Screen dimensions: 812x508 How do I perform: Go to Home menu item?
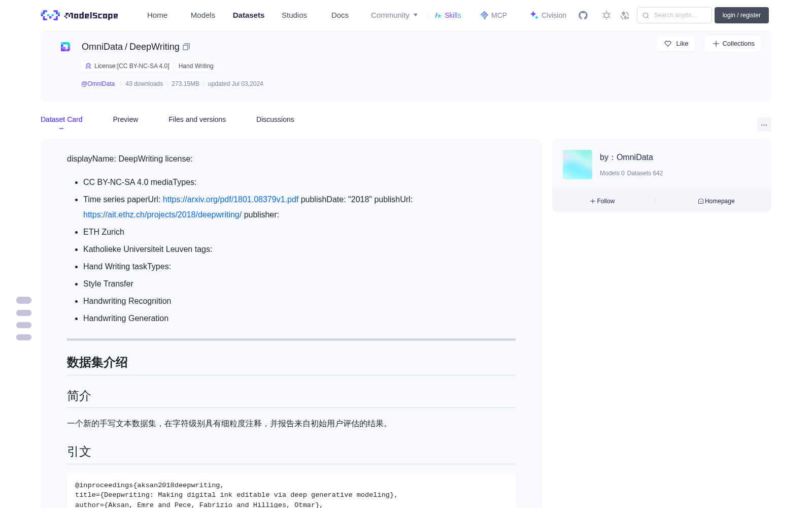pyautogui.click(x=157, y=15)
